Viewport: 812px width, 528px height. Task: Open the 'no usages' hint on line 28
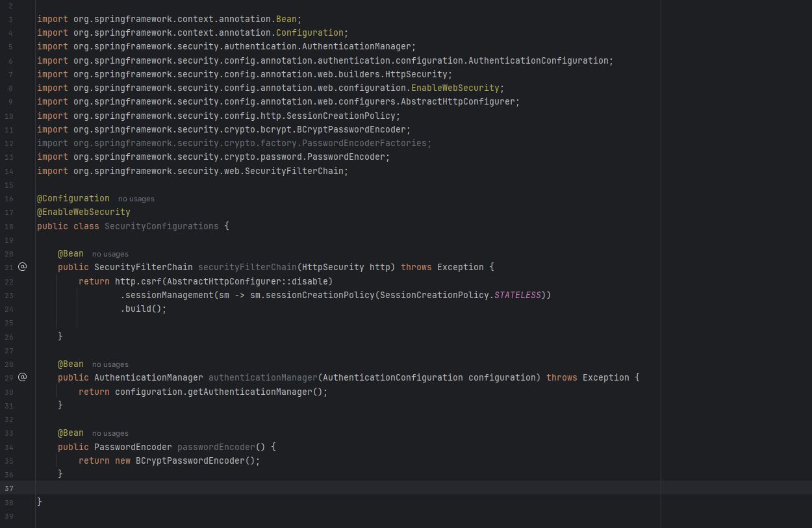(110, 364)
